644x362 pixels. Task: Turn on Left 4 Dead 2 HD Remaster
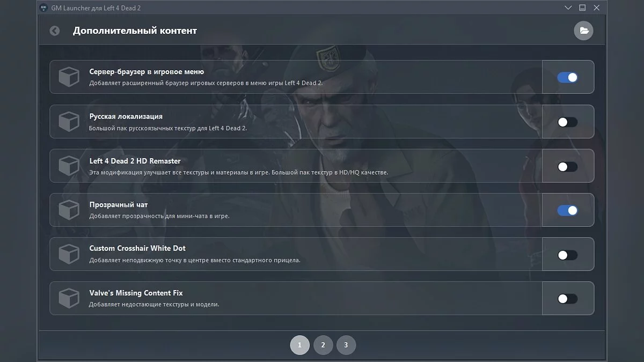coord(568,166)
